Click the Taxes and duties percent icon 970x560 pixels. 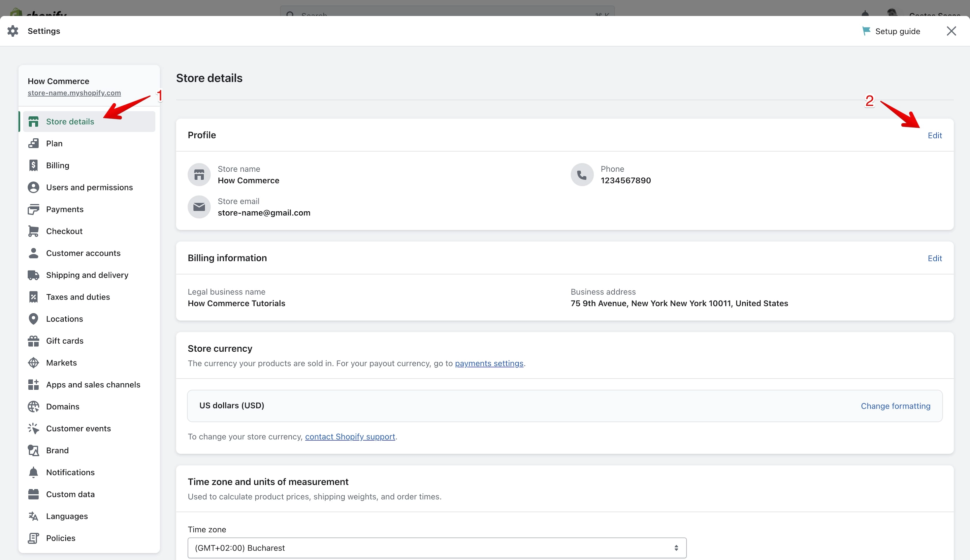point(33,297)
